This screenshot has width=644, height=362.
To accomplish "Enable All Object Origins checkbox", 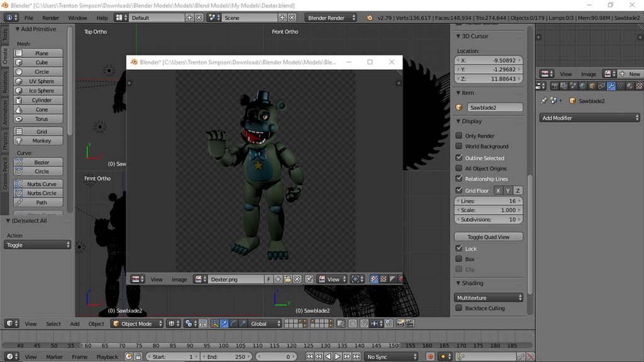I will click(458, 168).
